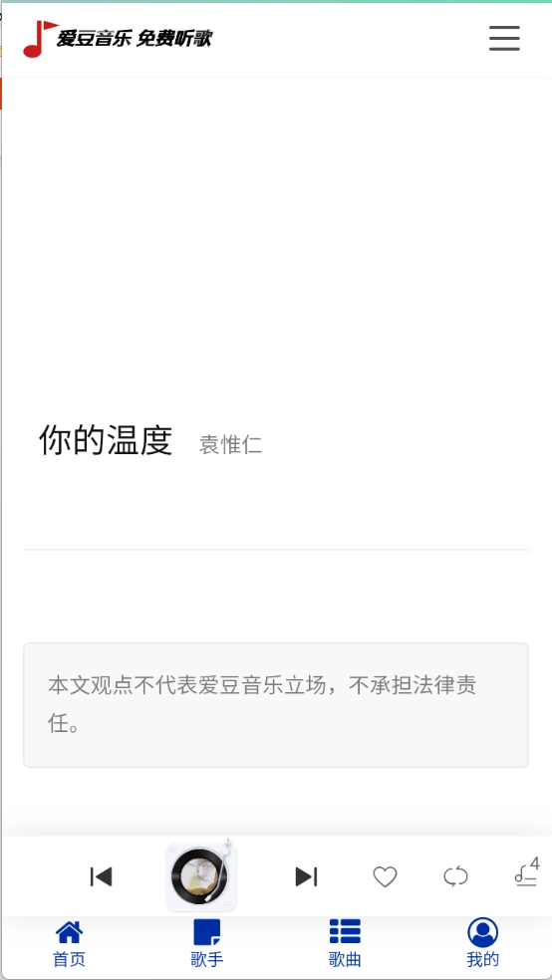Click the 爱豆音乐 免费听歌 logo text

tap(135, 39)
